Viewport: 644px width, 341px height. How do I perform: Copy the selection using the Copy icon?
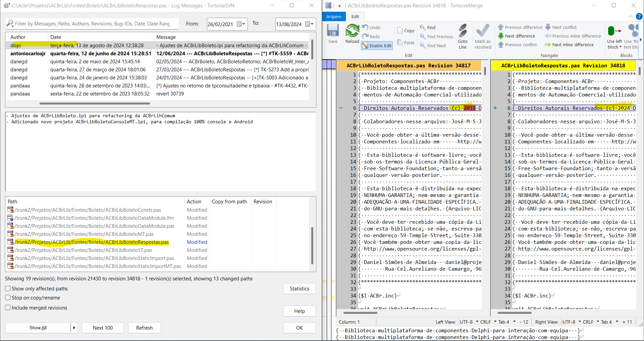click(x=400, y=30)
